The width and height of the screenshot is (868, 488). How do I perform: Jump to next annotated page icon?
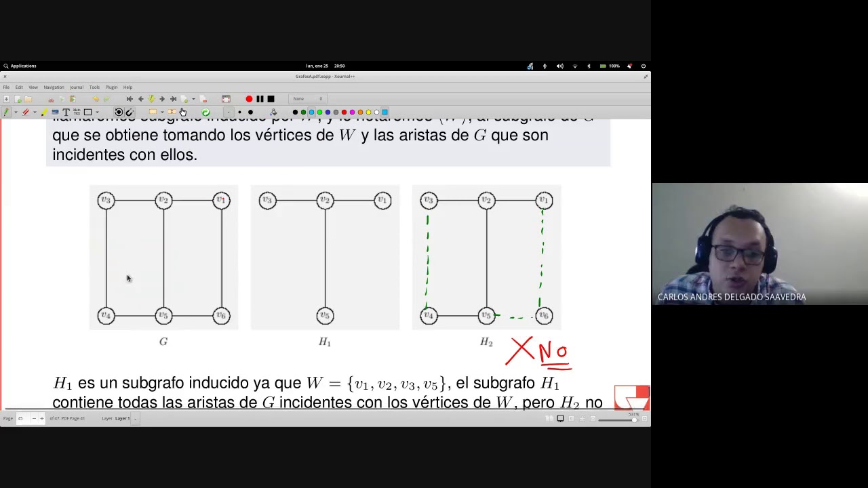(x=151, y=99)
